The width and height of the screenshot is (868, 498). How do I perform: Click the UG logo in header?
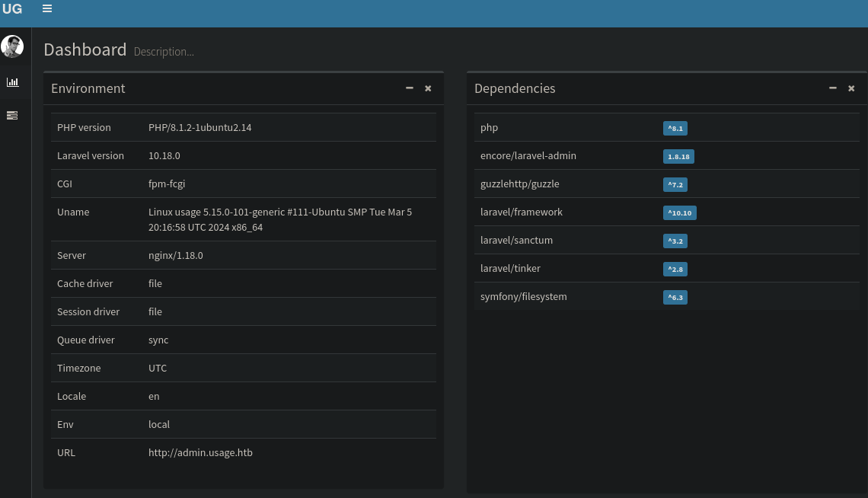coord(12,9)
